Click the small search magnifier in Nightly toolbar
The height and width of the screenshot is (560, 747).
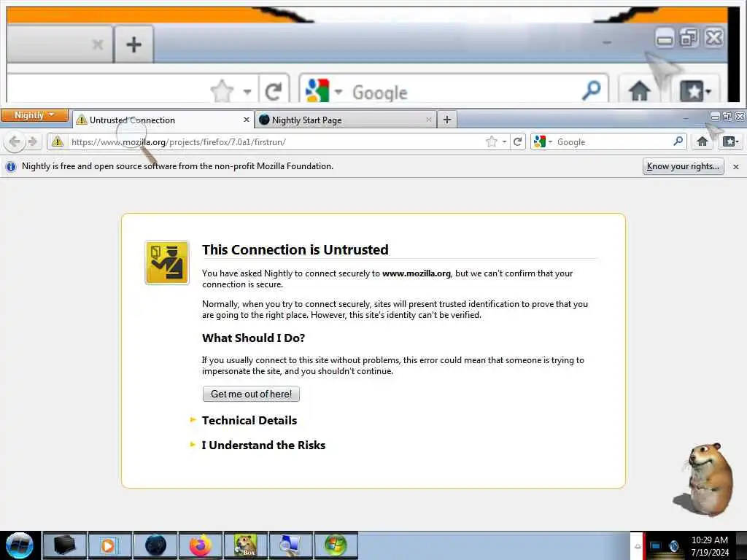coord(678,141)
